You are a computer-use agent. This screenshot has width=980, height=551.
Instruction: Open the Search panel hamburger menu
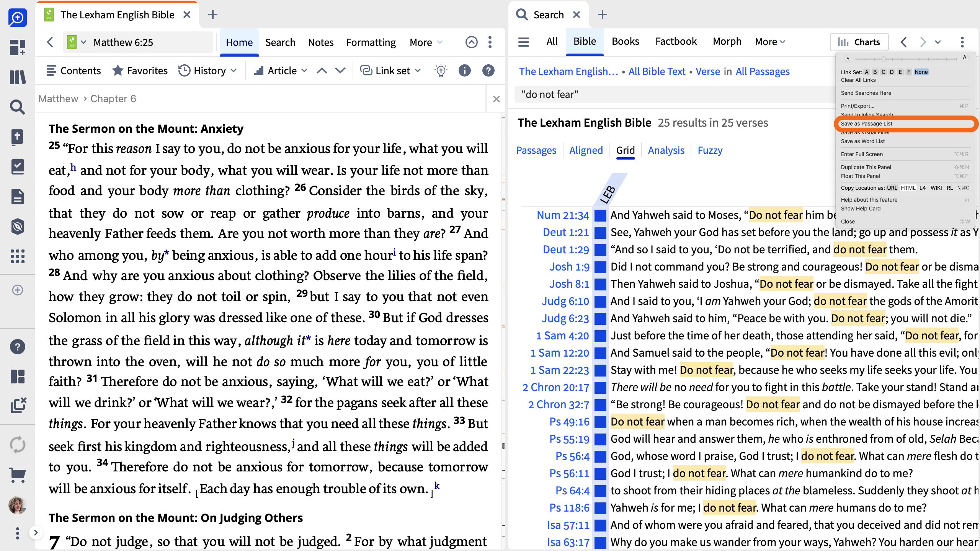click(524, 42)
